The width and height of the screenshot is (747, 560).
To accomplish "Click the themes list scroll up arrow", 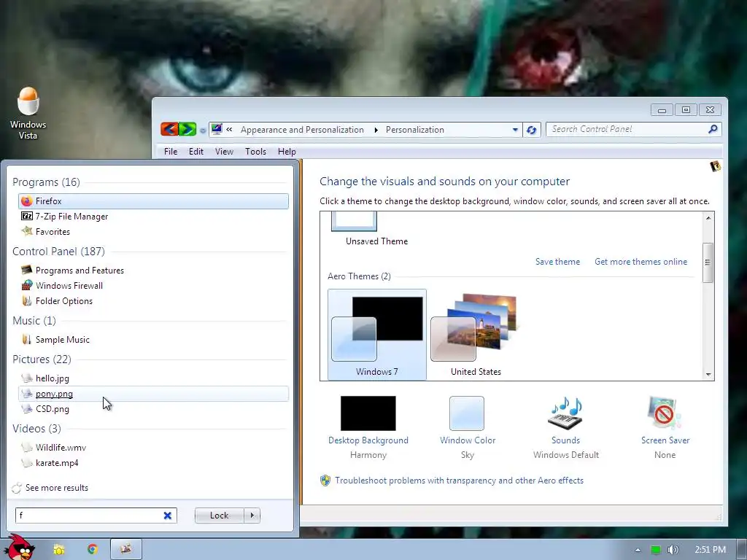I will [708, 217].
